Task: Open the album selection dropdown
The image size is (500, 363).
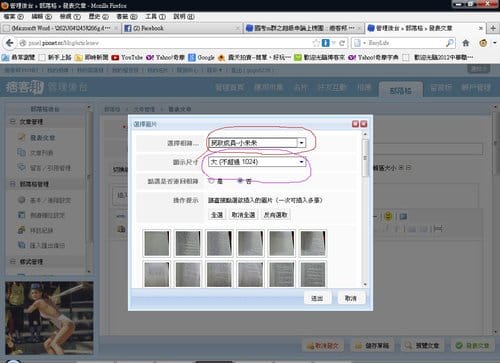Action: tap(257, 143)
